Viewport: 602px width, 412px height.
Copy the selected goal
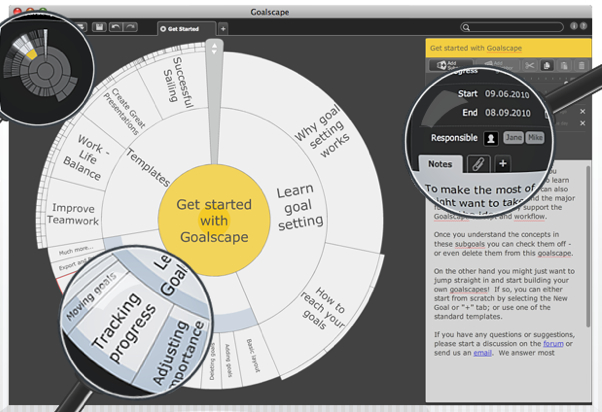547,65
